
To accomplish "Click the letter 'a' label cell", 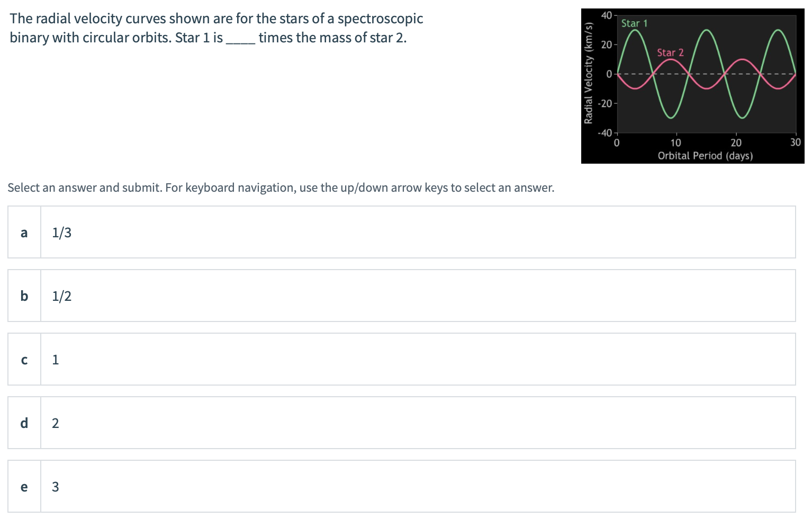I will tap(24, 232).
